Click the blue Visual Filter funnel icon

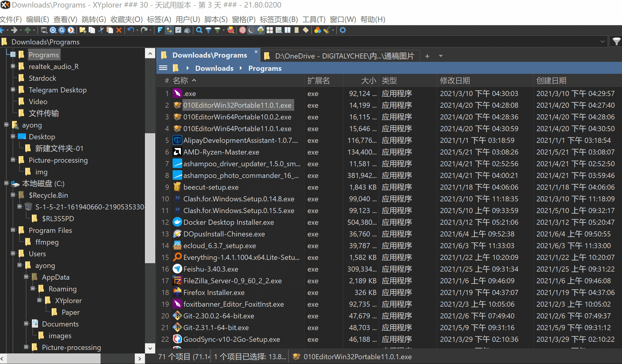(x=208, y=30)
